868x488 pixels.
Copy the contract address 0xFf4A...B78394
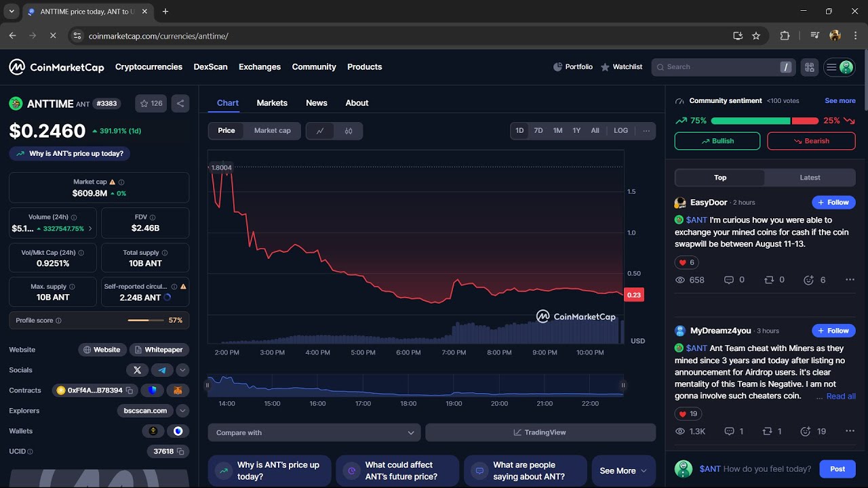(x=129, y=390)
